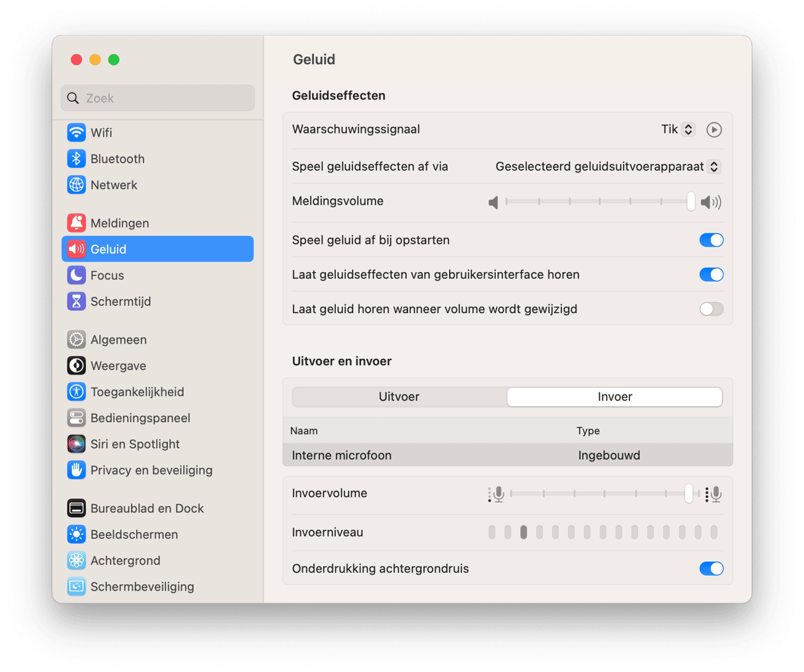Play the Waarschuwingssignaal alert preview
This screenshot has height=672, width=804.
point(714,130)
